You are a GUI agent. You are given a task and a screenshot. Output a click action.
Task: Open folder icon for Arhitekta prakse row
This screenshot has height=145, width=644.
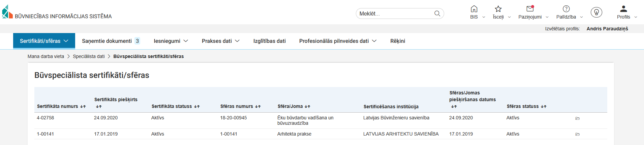pyautogui.click(x=577, y=134)
